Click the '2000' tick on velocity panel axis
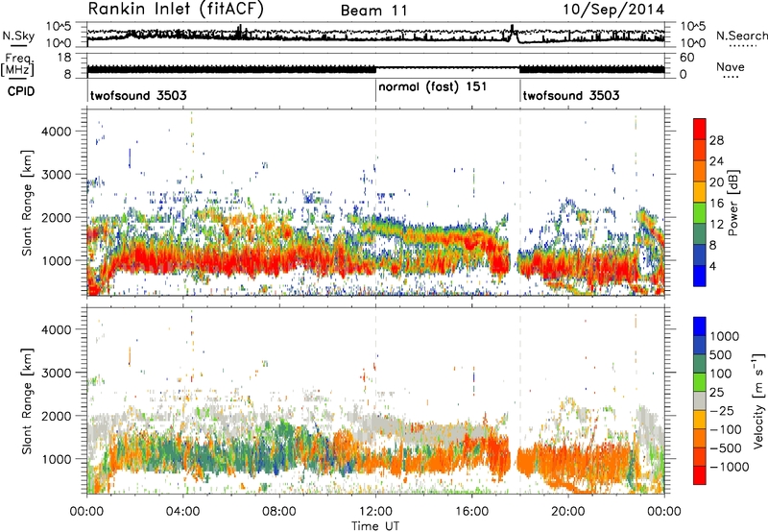This screenshot has height=532, width=768. (x=57, y=416)
